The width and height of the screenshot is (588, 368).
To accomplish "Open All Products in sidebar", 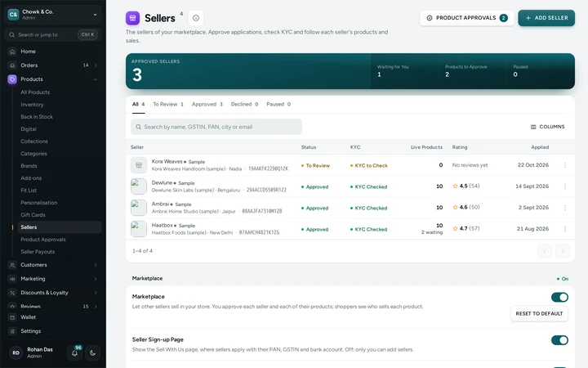I will click(x=35, y=92).
